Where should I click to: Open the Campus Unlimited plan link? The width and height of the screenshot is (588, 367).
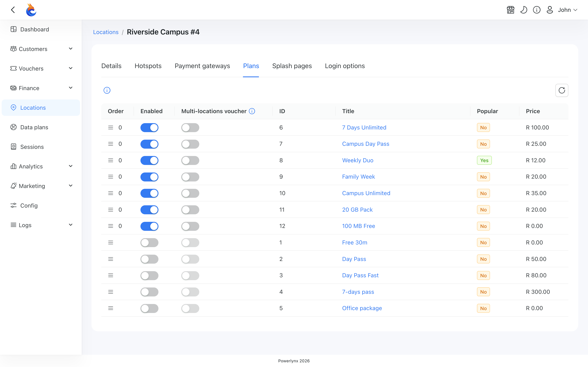point(366,193)
